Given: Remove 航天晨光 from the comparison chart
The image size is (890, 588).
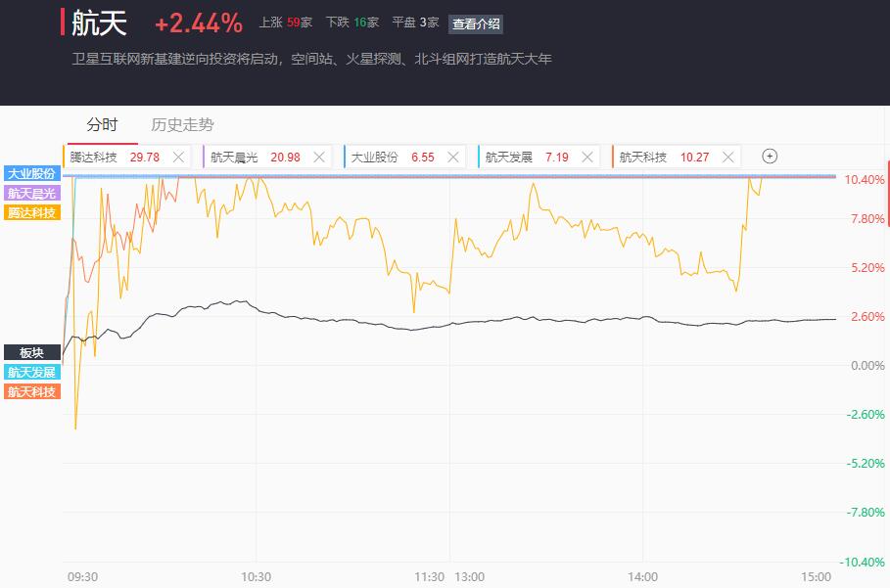Looking at the screenshot, I should [x=319, y=157].
